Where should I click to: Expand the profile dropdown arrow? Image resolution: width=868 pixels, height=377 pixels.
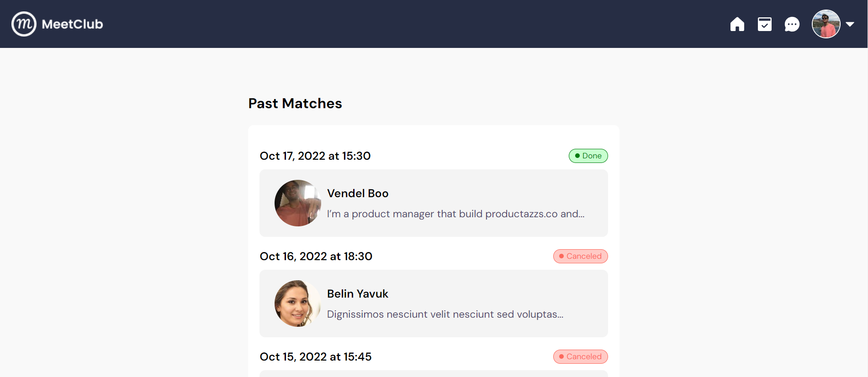(x=850, y=24)
